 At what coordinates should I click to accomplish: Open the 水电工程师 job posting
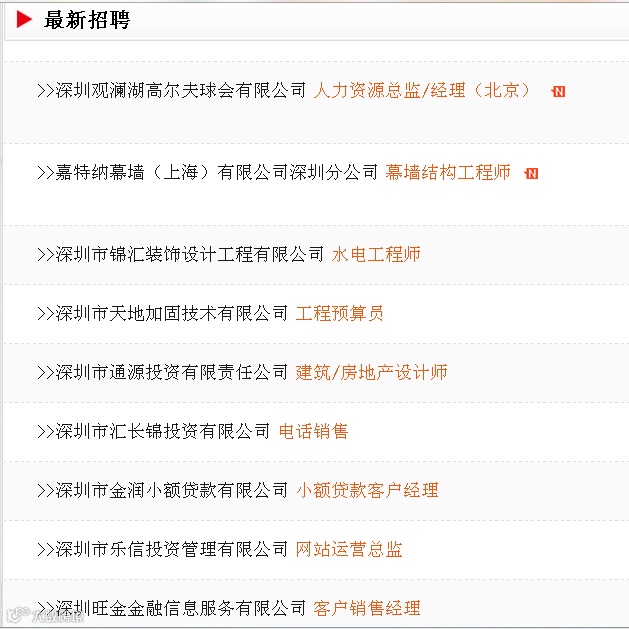(x=376, y=254)
